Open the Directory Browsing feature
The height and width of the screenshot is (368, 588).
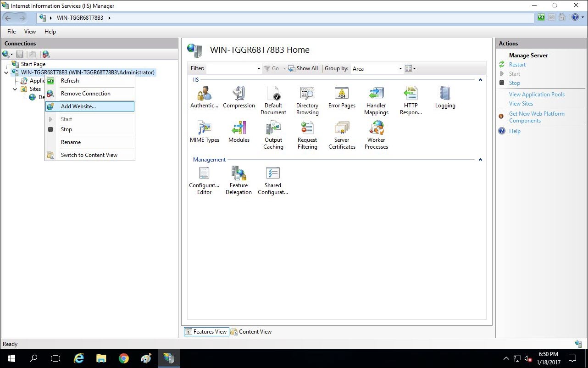(x=307, y=97)
